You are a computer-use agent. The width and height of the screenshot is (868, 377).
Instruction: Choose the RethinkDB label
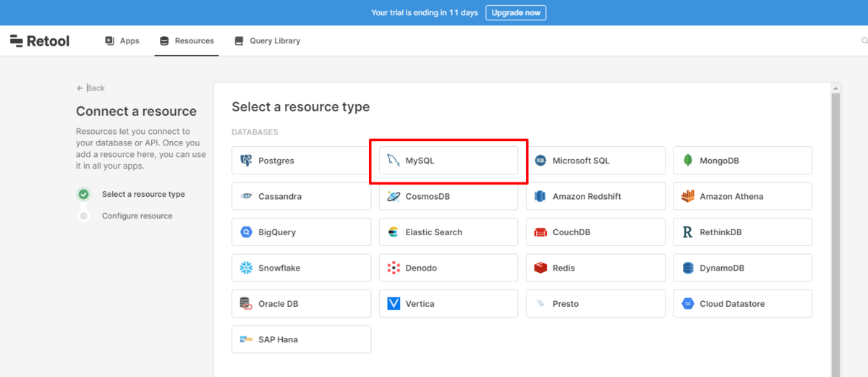click(720, 232)
